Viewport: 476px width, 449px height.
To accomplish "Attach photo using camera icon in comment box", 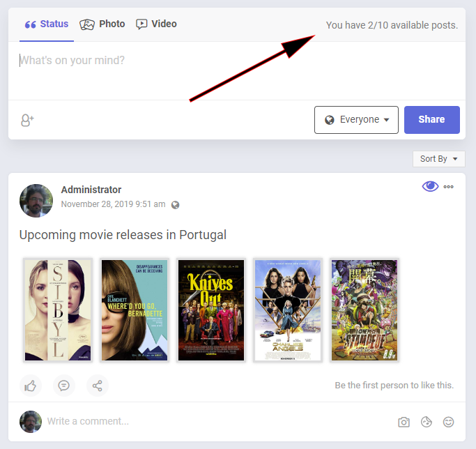I will tap(404, 422).
